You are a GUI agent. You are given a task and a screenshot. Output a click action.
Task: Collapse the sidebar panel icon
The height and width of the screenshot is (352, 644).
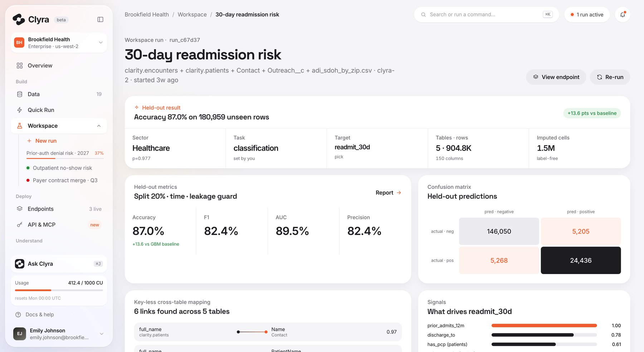click(100, 20)
